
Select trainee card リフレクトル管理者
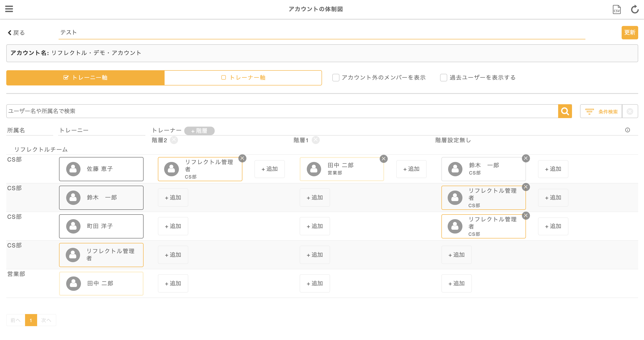[101, 255]
